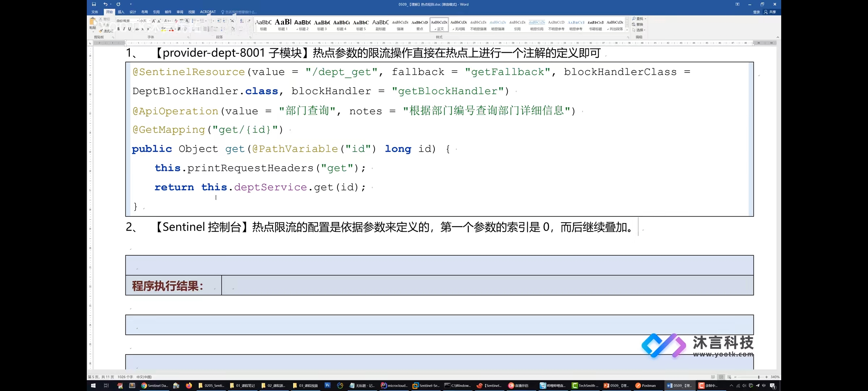Click the Shrink Font icon

point(159,21)
